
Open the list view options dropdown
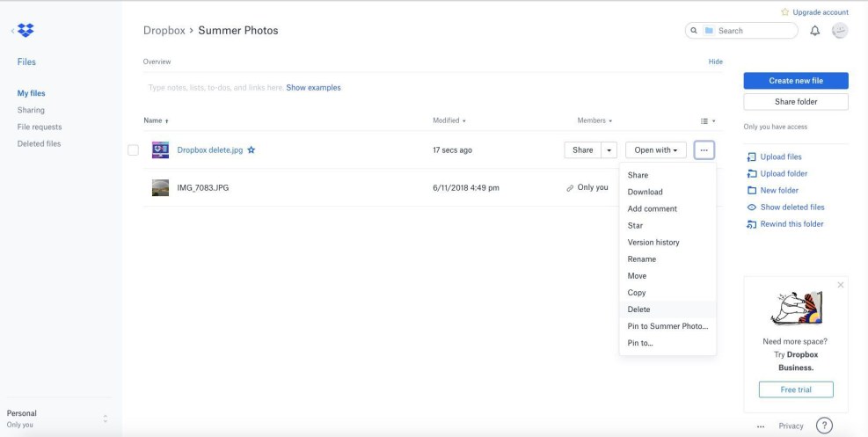(707, 120)
